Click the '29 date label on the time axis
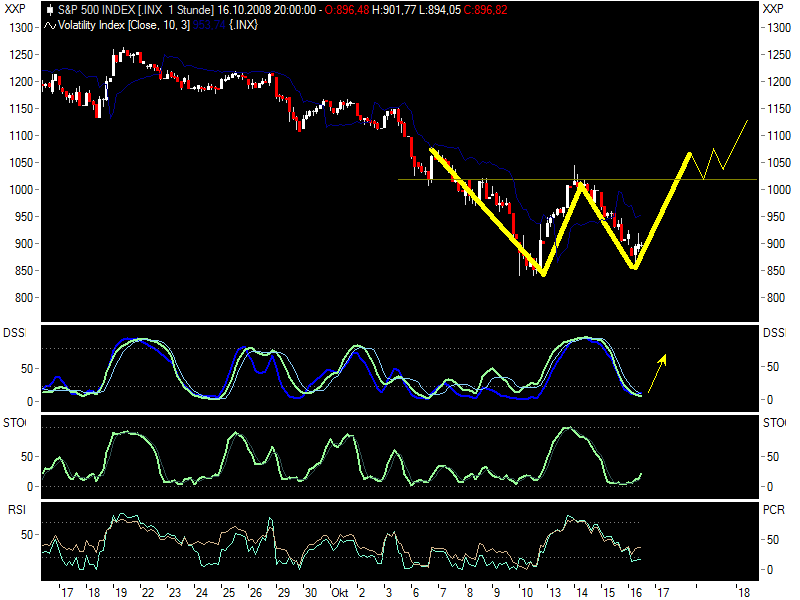 pos(283,593)
